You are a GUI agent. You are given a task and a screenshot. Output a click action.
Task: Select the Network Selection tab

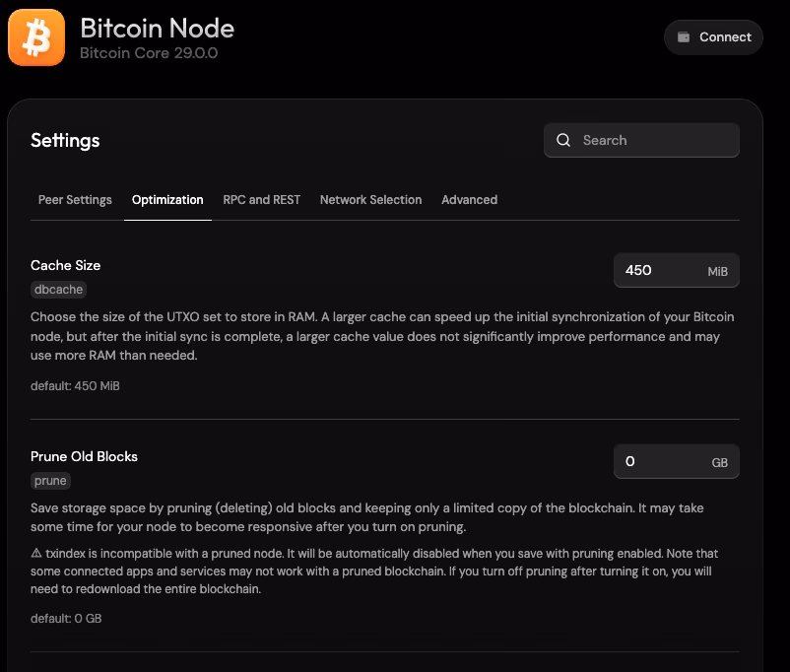click(370, 199)
